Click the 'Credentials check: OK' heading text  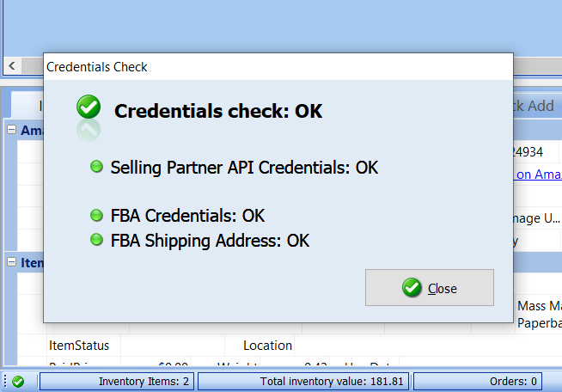[x=218, y=111]
